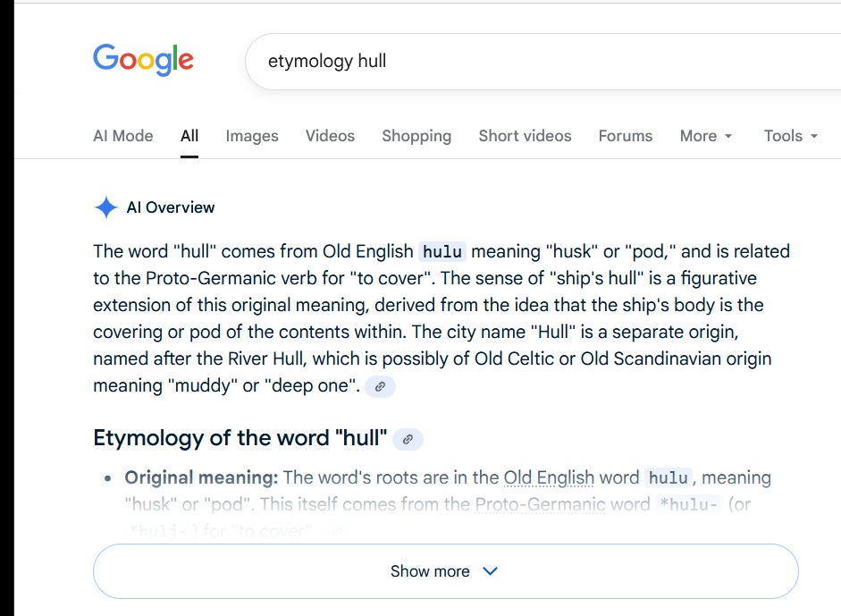The width and height of the screenshot is (841, 616).
Task: Click the "AI Overview" label
Action: (171, 208)
